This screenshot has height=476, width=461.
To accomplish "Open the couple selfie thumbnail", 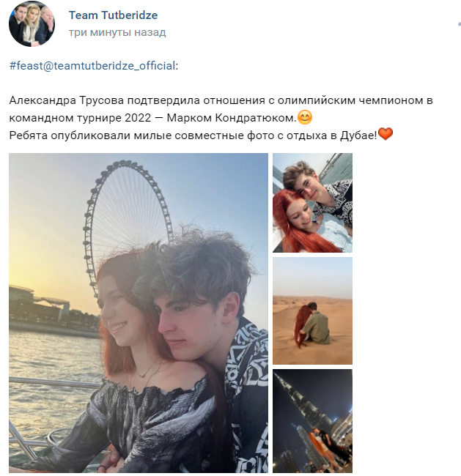I will pos(312,203).
